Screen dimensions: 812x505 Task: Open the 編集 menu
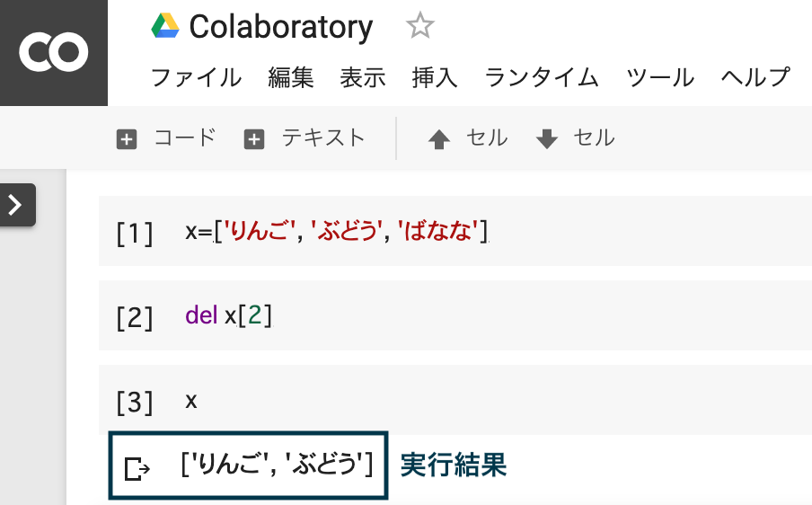click(x=290, y=77)
